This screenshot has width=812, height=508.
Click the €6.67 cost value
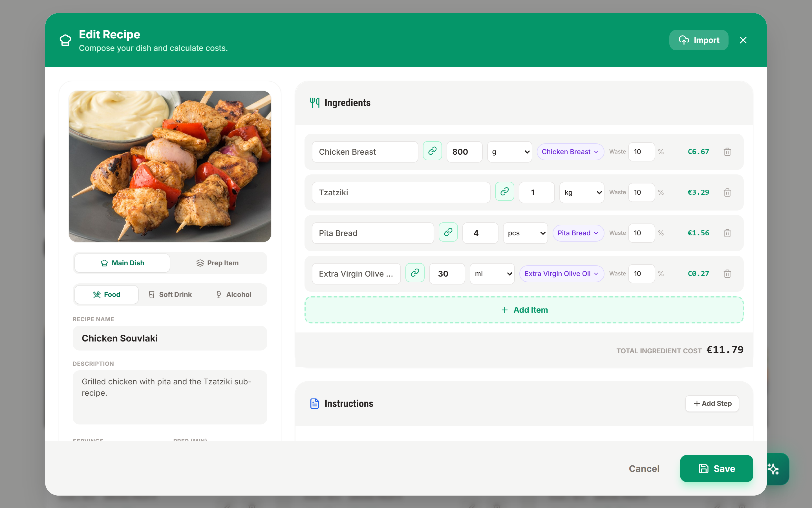[698, 152]
